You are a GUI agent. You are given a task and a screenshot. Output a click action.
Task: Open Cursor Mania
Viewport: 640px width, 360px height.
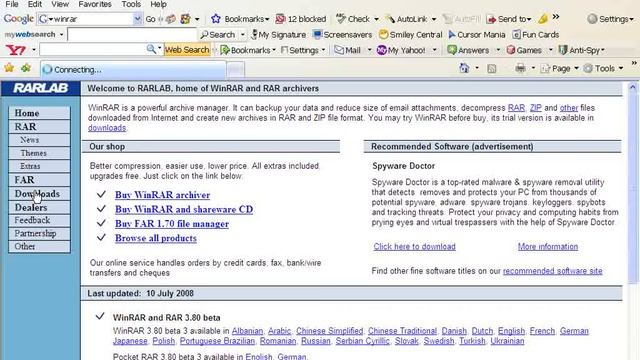[477, 35]
